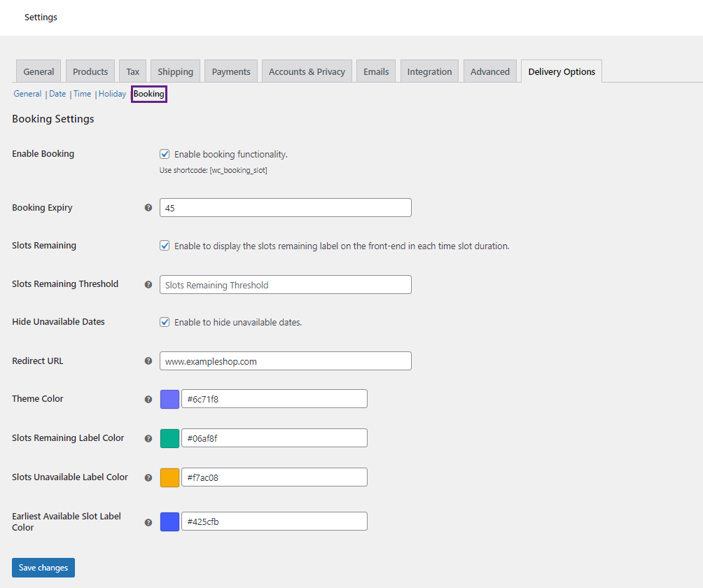Click the Theme Color hex field #6c71f8
The width and height of the screenshot is (703, 588).
[274, 399]
